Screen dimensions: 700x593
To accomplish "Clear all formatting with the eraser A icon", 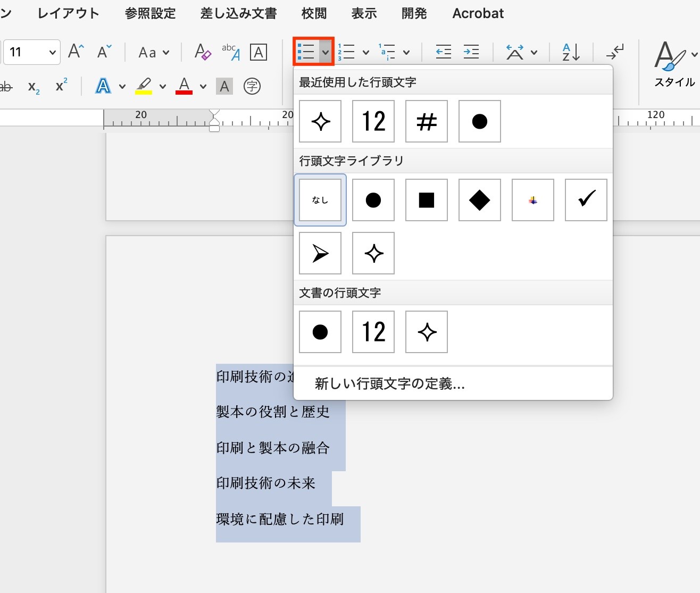I will (x=203, y=52).
